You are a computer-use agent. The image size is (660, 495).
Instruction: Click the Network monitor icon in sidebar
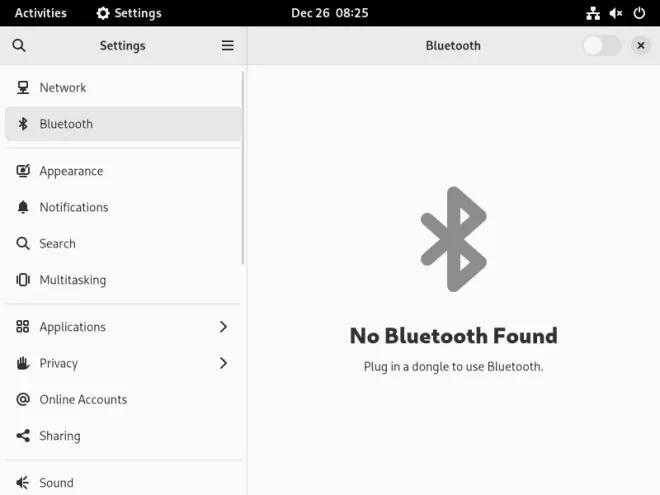[x=23, y=88]
